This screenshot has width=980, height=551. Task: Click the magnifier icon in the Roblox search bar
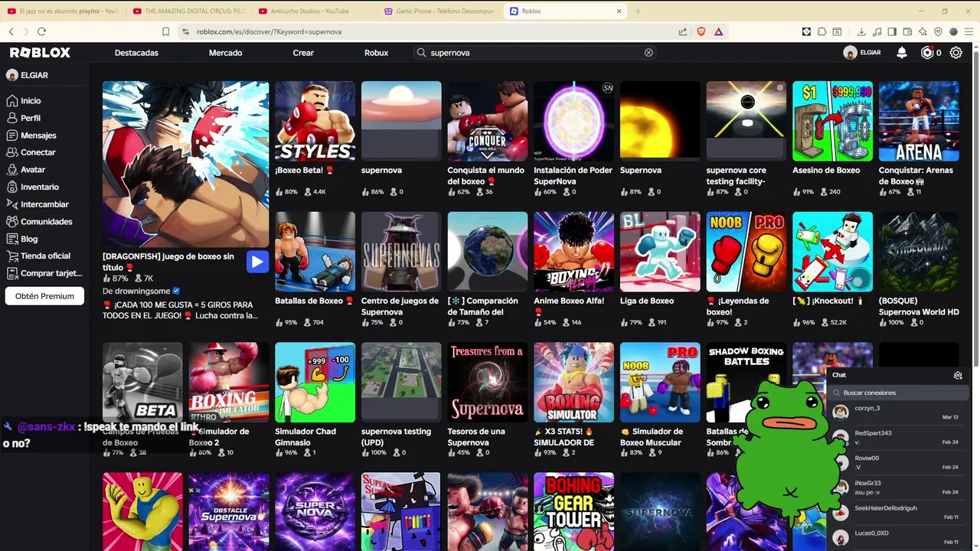tap(421, 53)
